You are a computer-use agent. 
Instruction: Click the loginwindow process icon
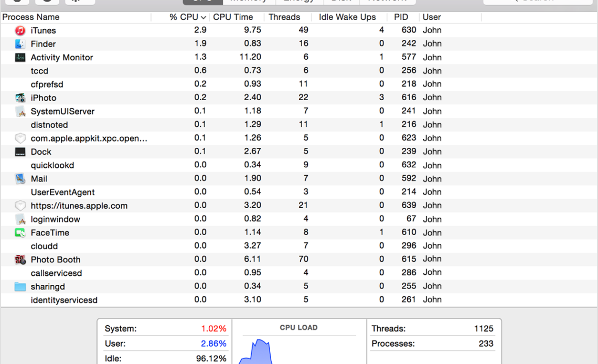[x=20, y=219]
